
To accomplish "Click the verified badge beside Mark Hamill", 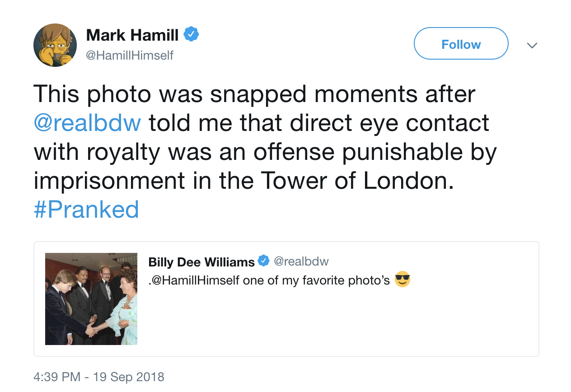I will tap(191, 34).
